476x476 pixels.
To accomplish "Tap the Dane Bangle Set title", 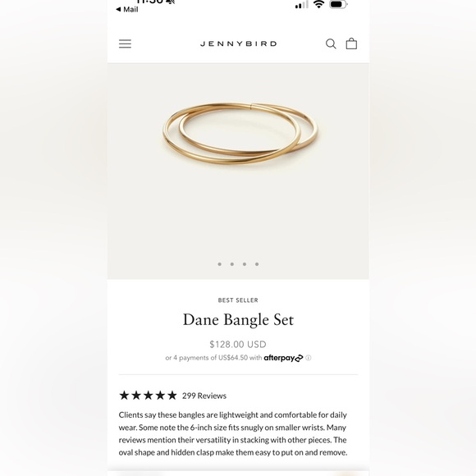I will pyautogui.click(x=238, y=320).
